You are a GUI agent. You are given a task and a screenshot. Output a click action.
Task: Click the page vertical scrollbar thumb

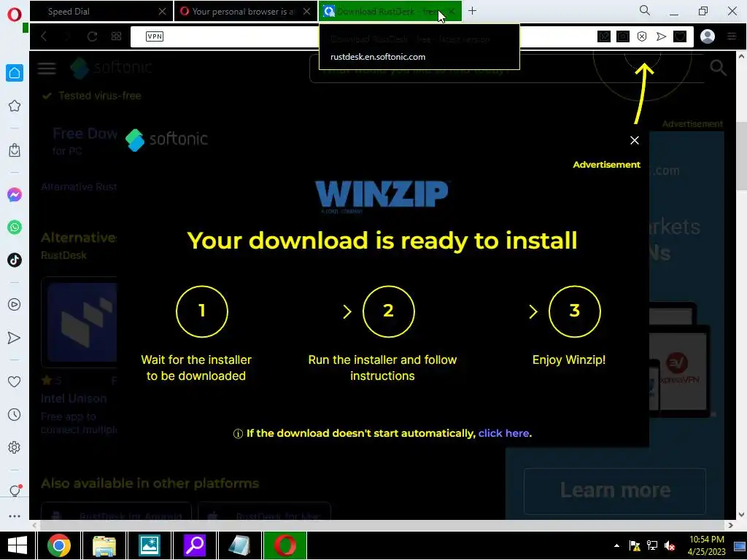click(741, 157)
